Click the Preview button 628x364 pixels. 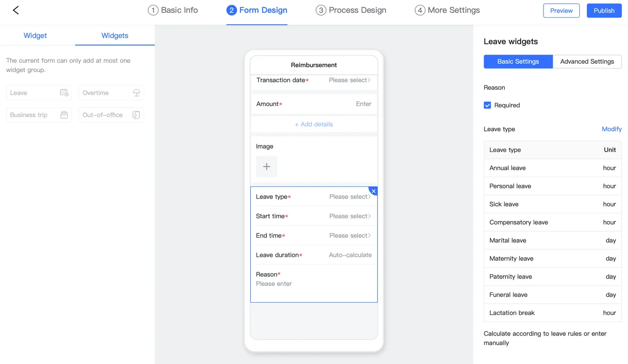pos(561,10)
